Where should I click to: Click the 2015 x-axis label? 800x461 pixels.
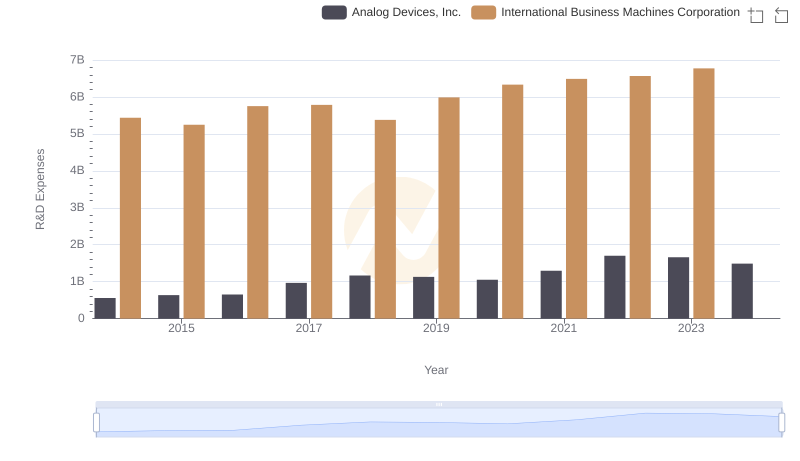tap(181, 328)
